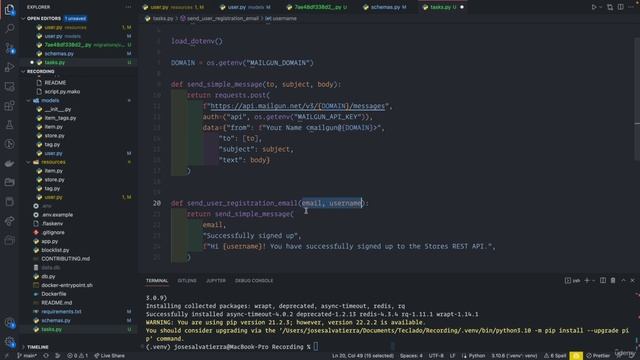Select the Debug Console panel tab
Viewport: 640px width, 360px height.
tap(254, 280)
